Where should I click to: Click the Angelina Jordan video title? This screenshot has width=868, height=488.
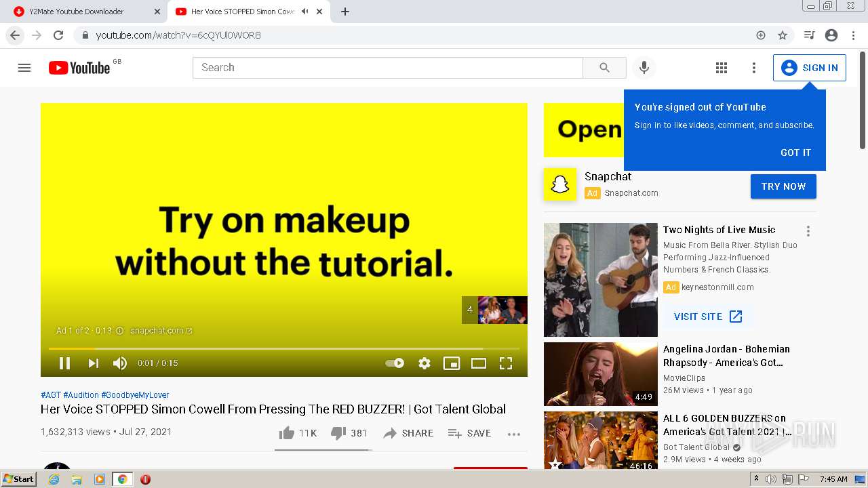[726, 356]
